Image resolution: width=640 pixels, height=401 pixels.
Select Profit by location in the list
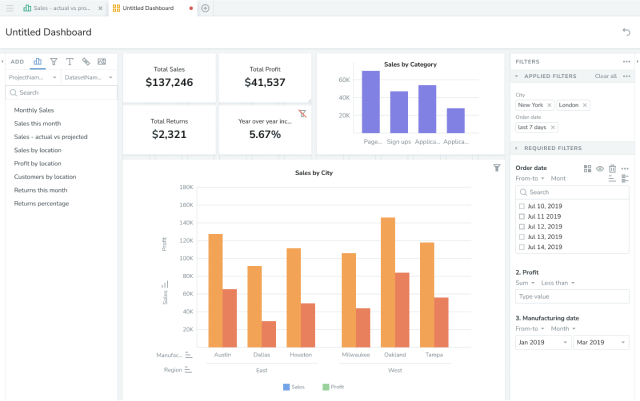tap(38, 163)
